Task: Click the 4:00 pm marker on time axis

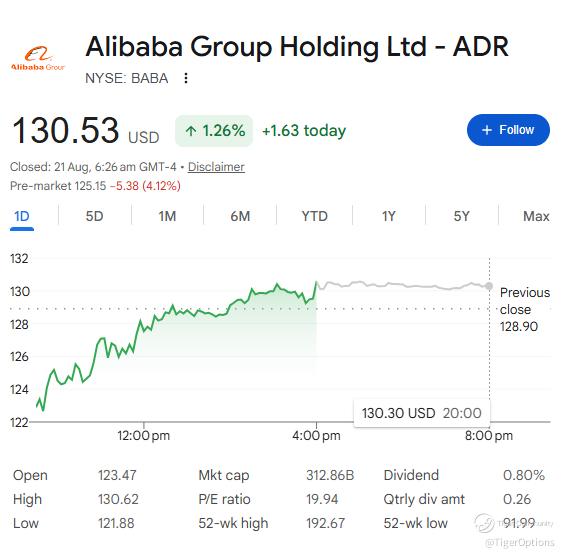Action: pos(316,436)
